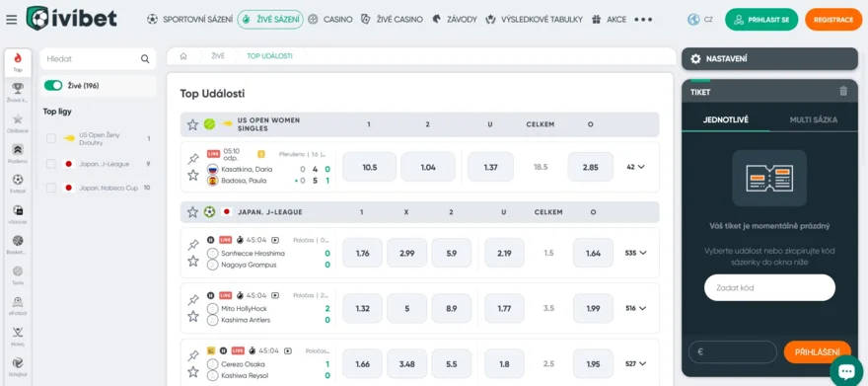This screenshot has width=868, height=386.
Task: Open Akce promotions section
Action: (x=609, y=20)
